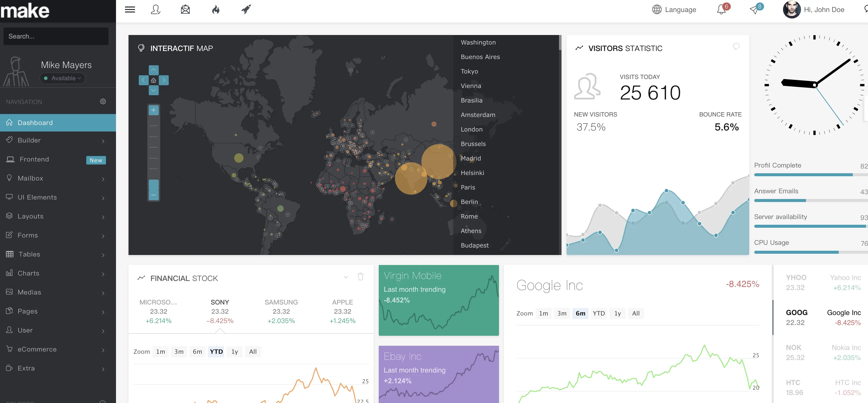
Task: Open the Frontend menu item
Action: click(58, 159)
